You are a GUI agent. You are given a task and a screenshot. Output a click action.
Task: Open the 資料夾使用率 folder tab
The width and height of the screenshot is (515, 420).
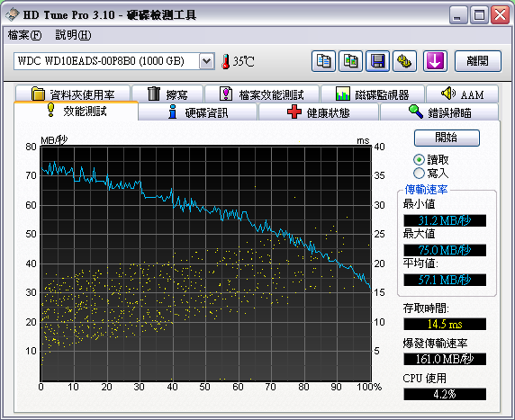(x=73, y=94)
